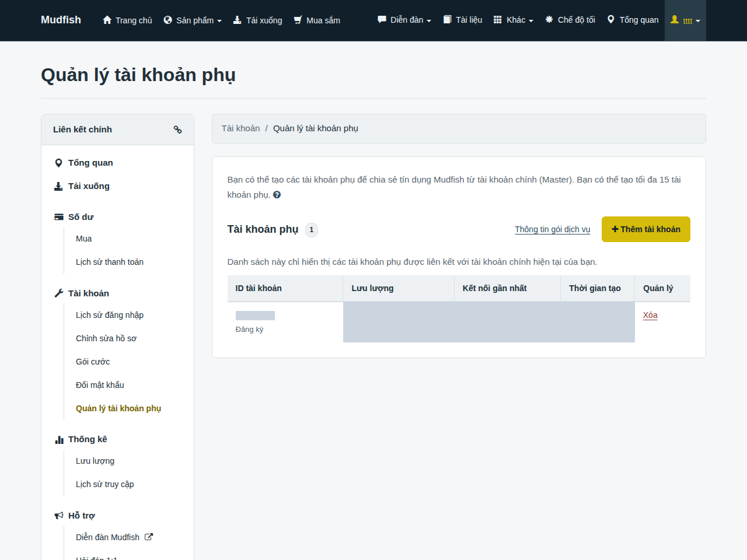Click the Xóa link to delete account
This screenshot has height=560, width=747.
[x=650, y=315]
